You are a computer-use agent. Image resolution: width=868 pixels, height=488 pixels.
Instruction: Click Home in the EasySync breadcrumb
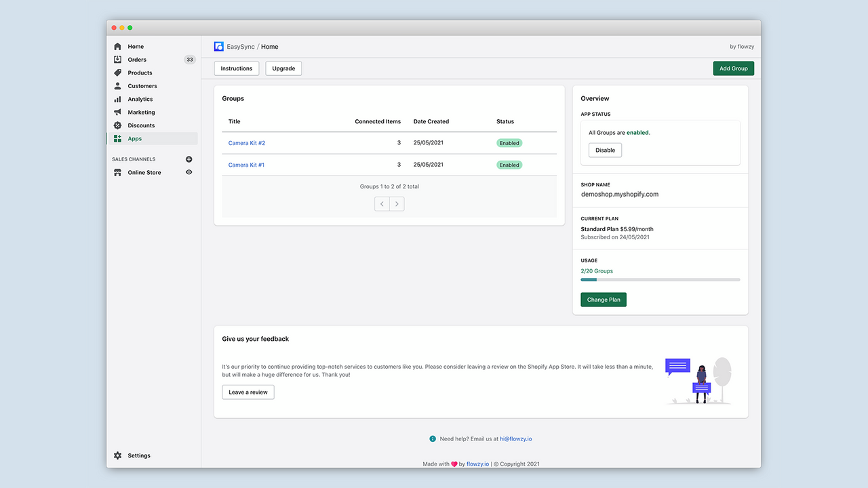[269, 46]
